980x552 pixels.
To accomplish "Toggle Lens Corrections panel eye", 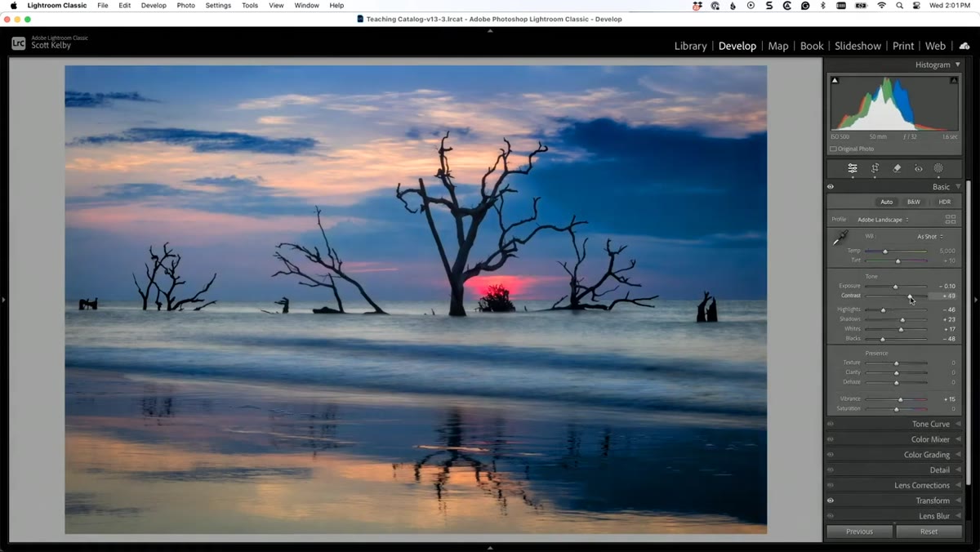I will coord(831,485).
